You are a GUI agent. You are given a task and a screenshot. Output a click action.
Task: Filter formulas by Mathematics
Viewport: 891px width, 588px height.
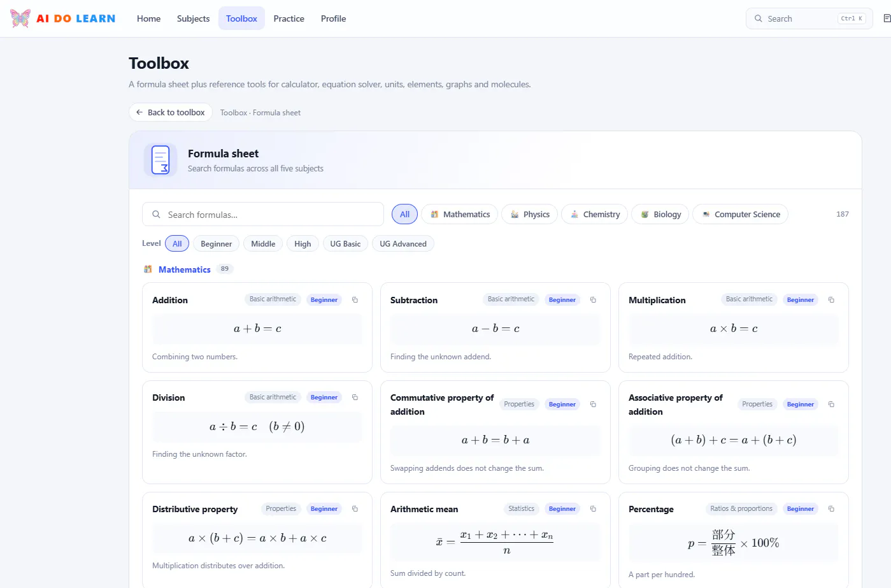point(460,214)
